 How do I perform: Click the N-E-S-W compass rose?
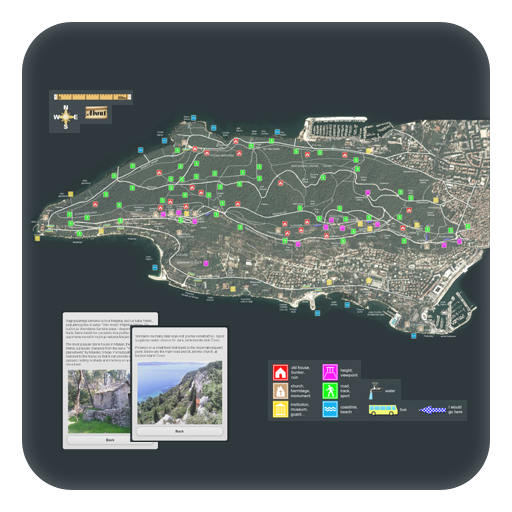[66, 117]
